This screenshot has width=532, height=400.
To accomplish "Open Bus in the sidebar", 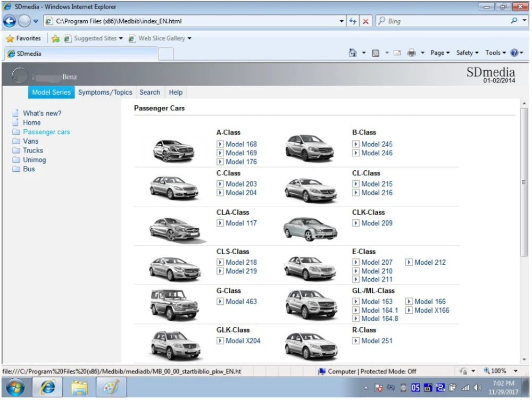I will (x=29, y=169).
